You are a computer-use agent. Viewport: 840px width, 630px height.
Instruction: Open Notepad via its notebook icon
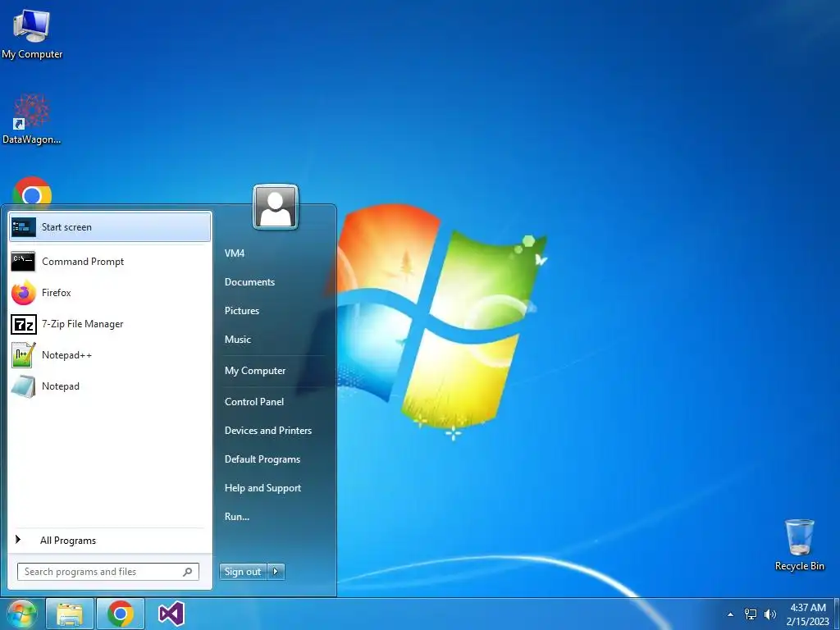pos(24,386)
